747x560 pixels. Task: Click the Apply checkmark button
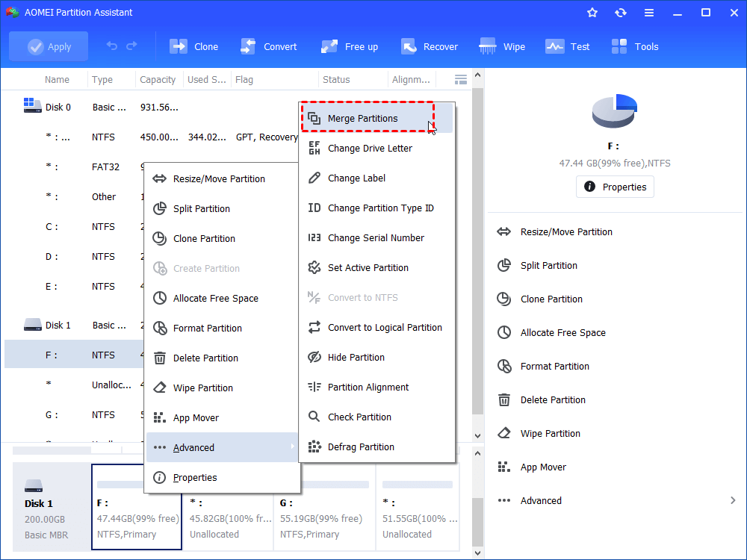pyautogui.click(x=49, y=46)
